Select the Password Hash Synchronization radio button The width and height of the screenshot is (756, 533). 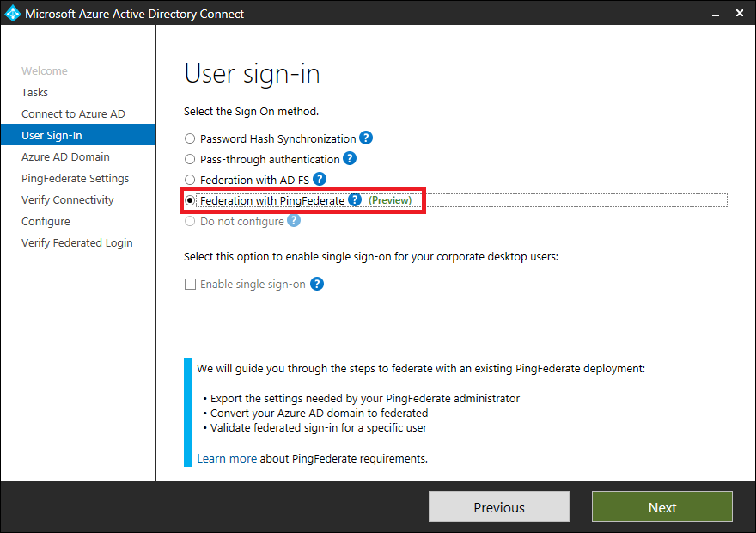pos(189,138)
